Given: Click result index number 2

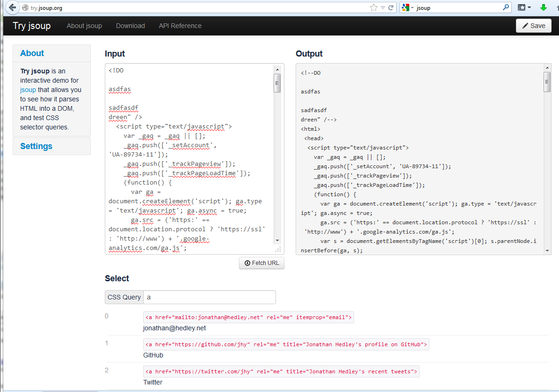Looking at the screenshot, I should [x=107, y=370].
